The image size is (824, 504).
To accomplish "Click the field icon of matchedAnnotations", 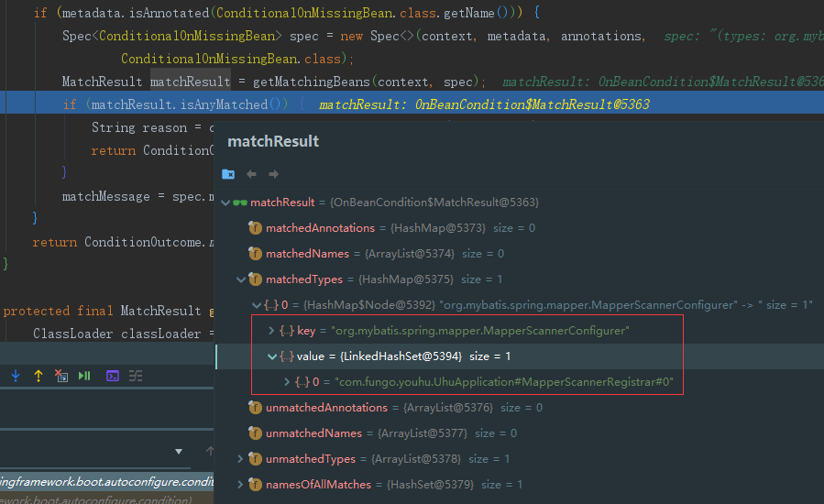I will pos(256,228).
